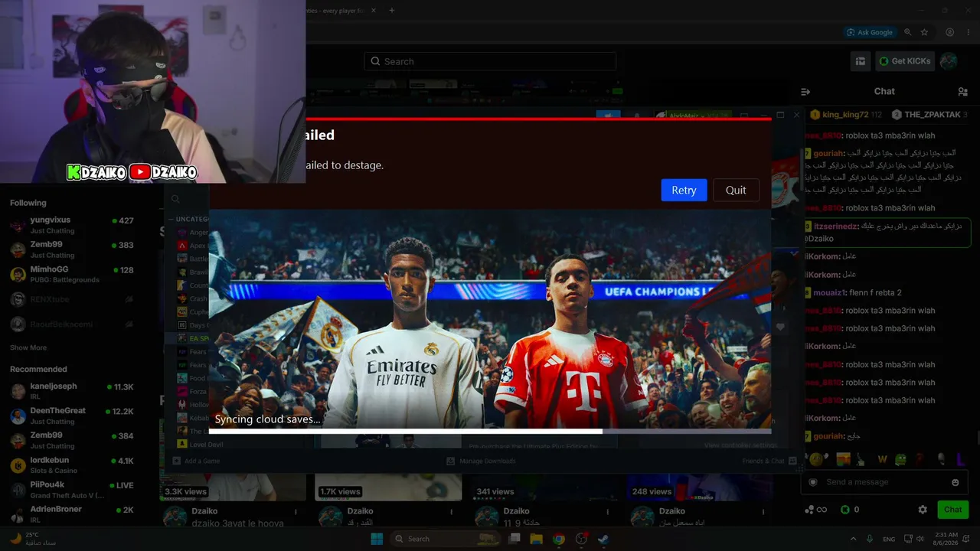Open yungvixus channel in Following list
980x551 pixels.
72,225
